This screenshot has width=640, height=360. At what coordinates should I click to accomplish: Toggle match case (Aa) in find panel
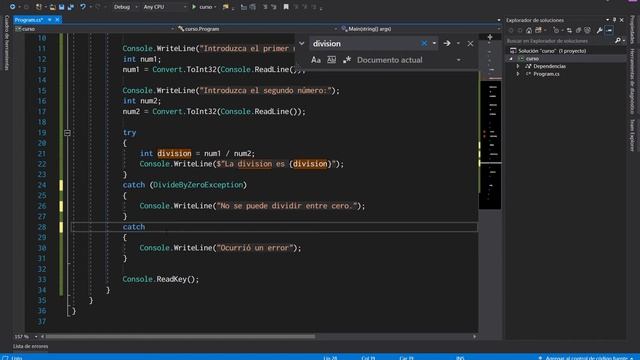[x=316, y=60]
